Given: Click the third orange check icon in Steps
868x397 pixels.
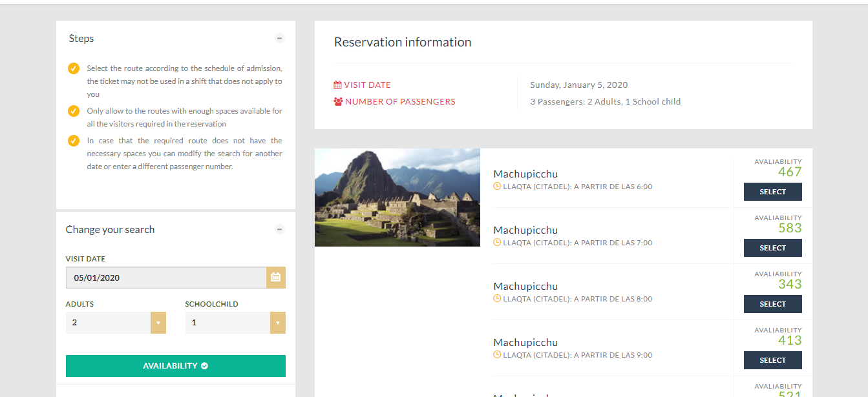Looking at the screenshot, I should (x=74, y=141).
